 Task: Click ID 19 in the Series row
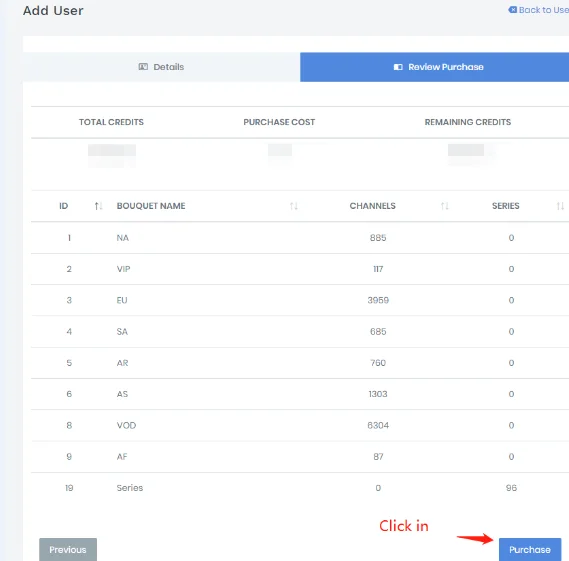69,488
